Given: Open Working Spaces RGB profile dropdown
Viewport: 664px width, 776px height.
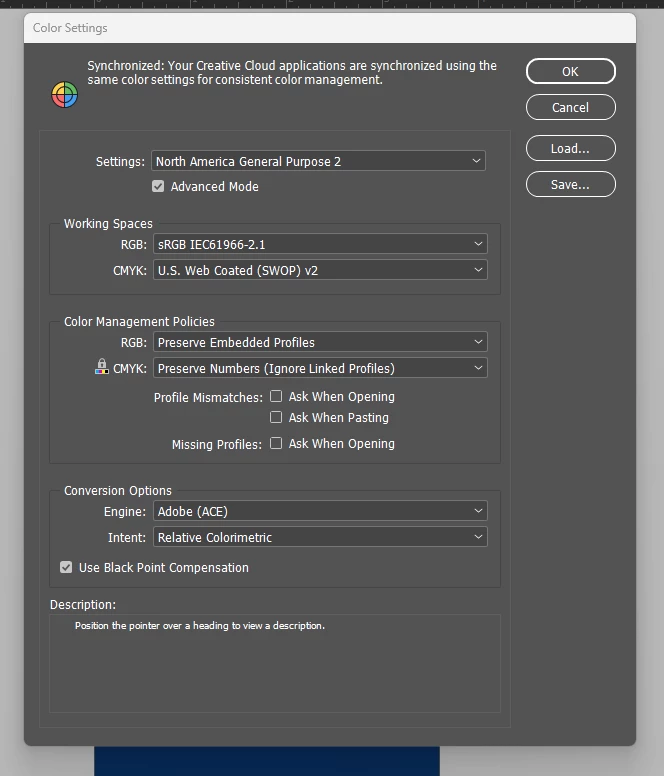Looking at the screenshot, I should coord(320,244).
